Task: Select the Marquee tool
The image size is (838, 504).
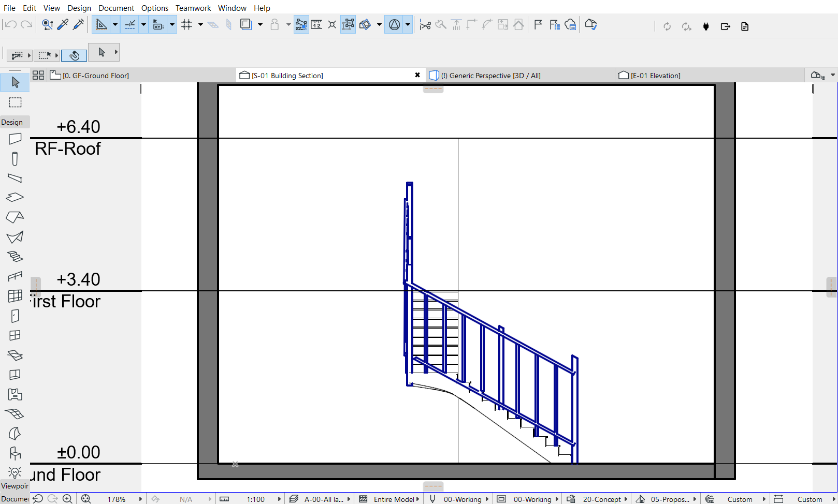Action: point(15,102)
